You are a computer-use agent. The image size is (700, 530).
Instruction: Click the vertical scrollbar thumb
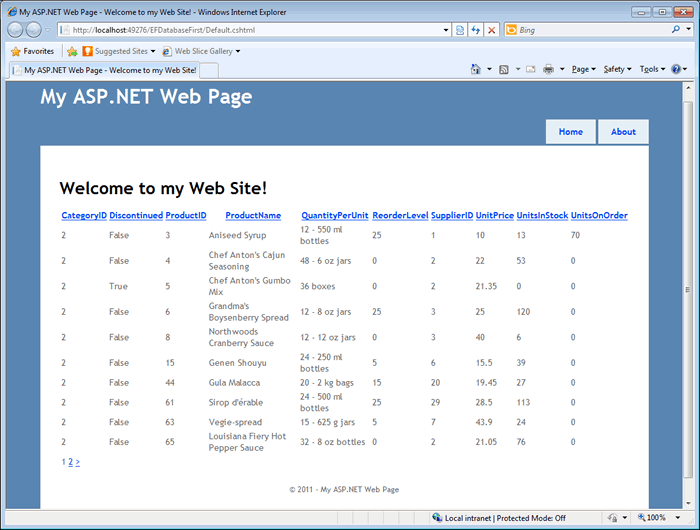pos(688,289)
